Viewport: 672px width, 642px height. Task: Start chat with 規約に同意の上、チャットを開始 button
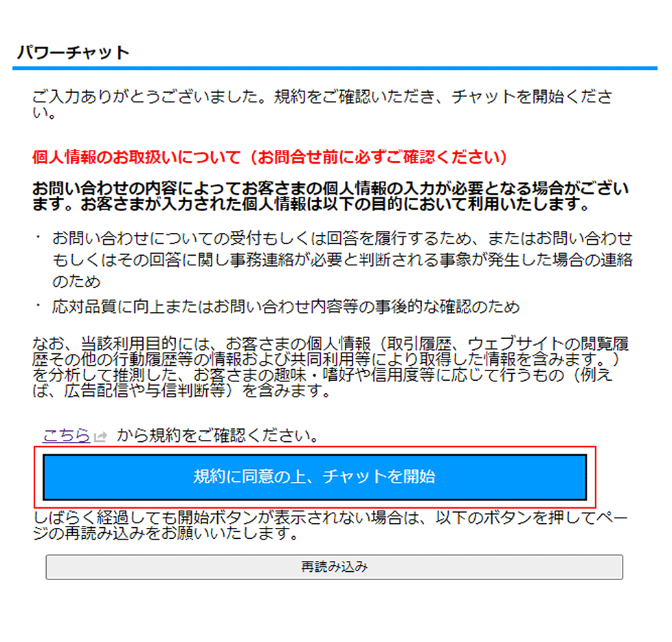pyautogui.click(x=315, y=477)
